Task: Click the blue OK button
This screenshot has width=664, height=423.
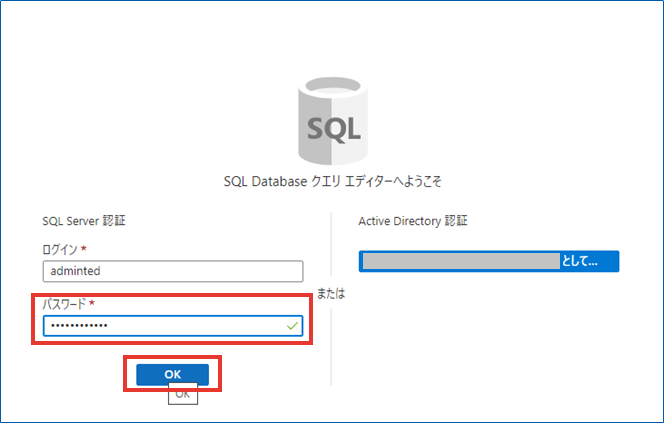Action: pyautogui.click(x=172, y=374)
